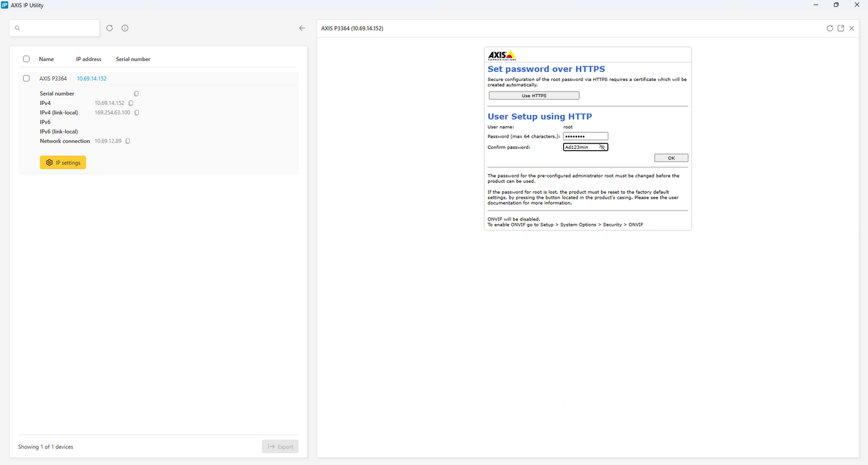Close the AXIS P3364 panel
Screen dimensions: 868x465
pos(852,29)
